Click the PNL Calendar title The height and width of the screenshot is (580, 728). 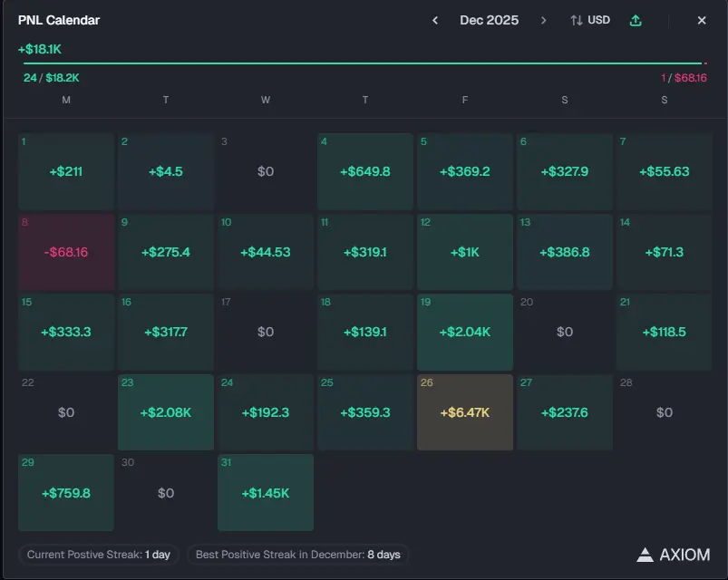[x=59, y=21]
